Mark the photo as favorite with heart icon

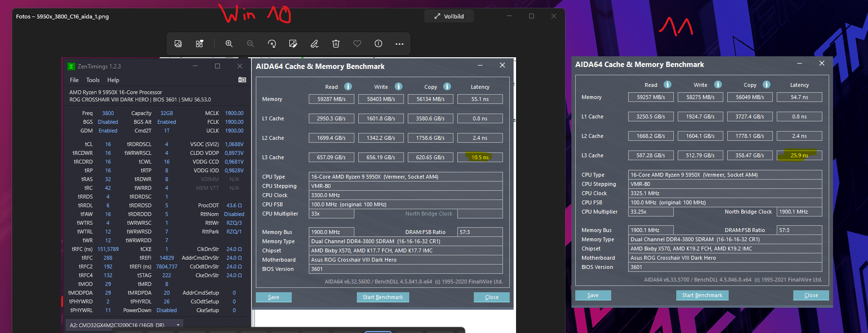[x=357, y=44]
